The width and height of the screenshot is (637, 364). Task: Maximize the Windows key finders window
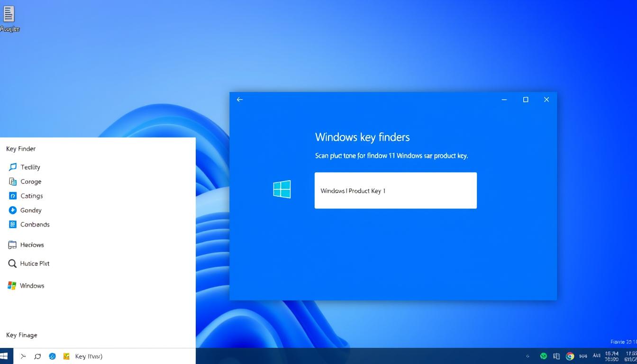click(x=526, y=100)
